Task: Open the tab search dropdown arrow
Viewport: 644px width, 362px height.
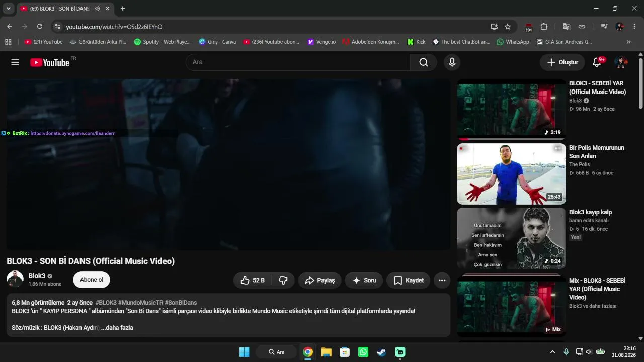Action: (x=8, y=9)
